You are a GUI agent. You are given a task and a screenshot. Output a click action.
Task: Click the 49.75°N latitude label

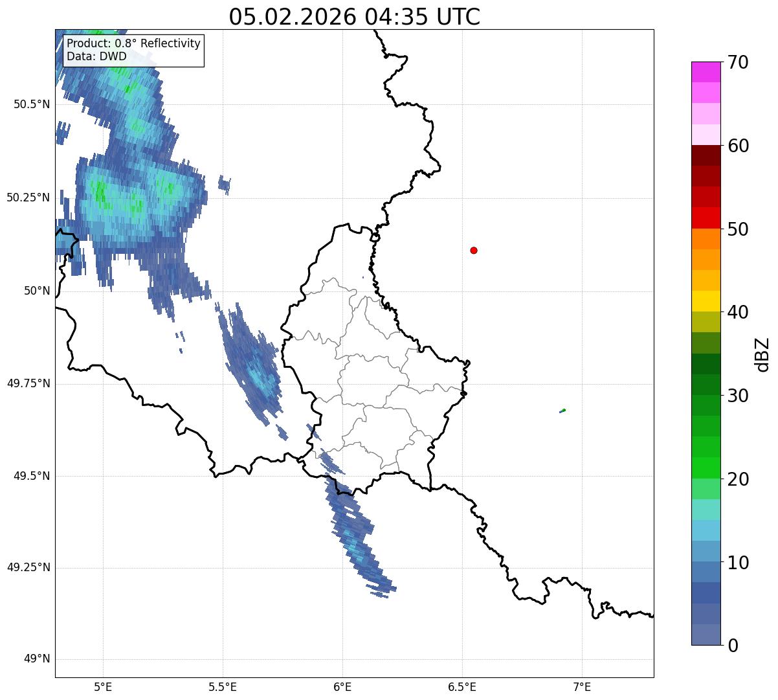(28, 383)
